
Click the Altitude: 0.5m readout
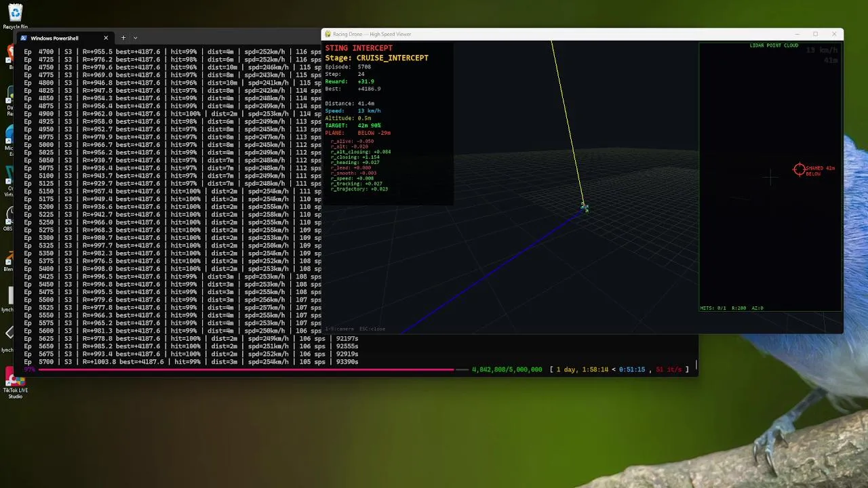[x=348, y=119]
